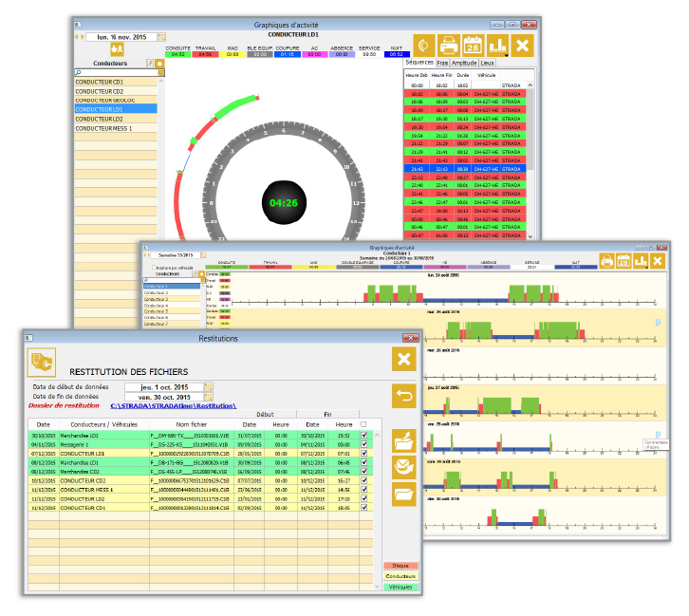
Task: Uncheck the CONDUCTEUR LD1 row checkbox
Action: click(x=363, y=453)
